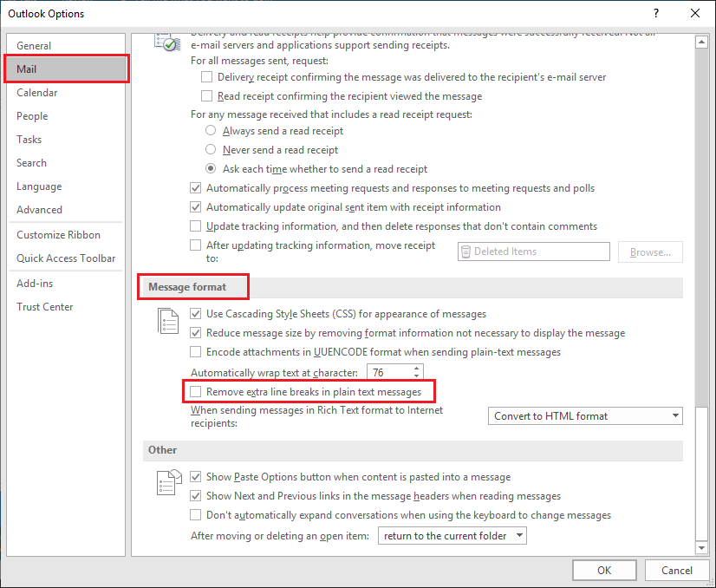Click the Other section paste icon

[x=169, y=482]
